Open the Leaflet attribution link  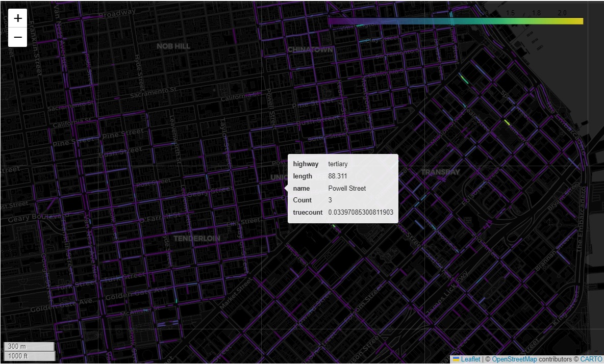(470, 359)
